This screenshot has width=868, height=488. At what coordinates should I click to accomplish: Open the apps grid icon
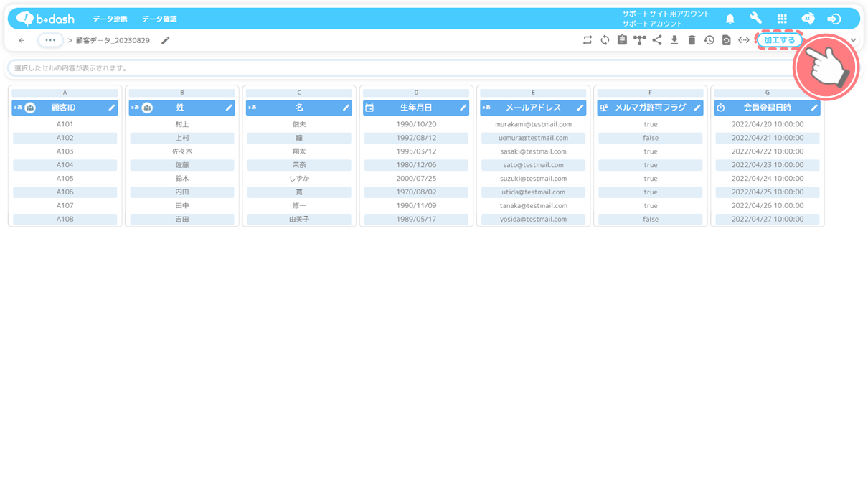point(782,19)
